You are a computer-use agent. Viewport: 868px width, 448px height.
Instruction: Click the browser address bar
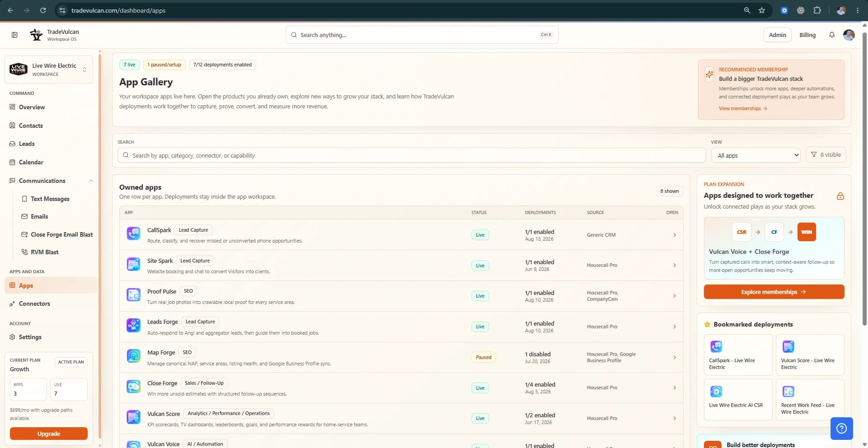click(x=398, y=10)
